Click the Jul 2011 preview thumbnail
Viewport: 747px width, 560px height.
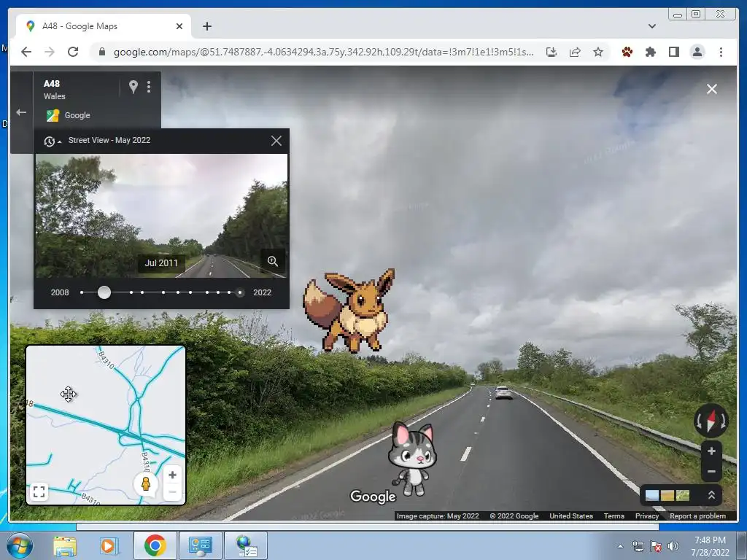pyautogui.click(x=161, y=216)
